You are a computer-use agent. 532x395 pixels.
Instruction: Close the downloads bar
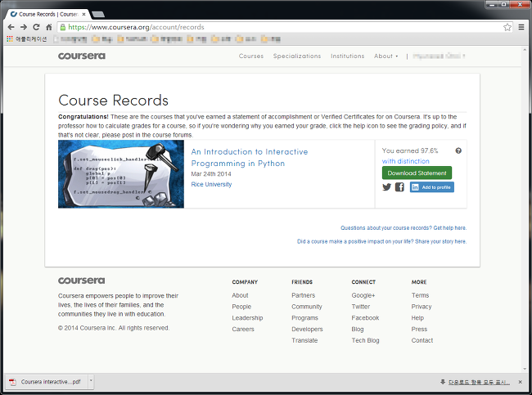(520, 382)
